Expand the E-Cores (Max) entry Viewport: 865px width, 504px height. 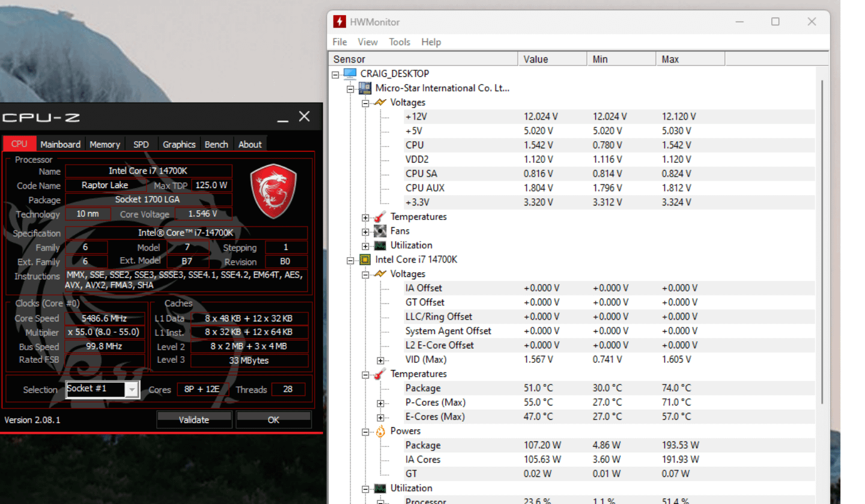click(x=380, y=417)
